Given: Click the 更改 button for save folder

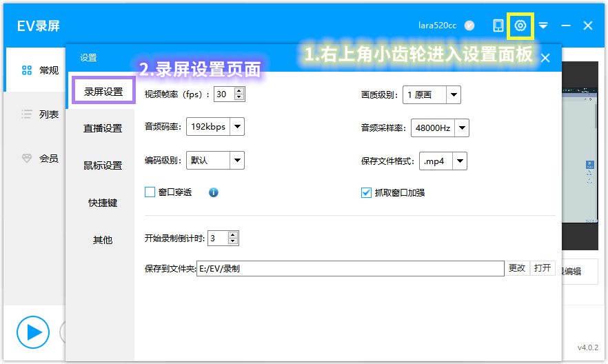Looking at the screenshot, I should tap(517, 268).
